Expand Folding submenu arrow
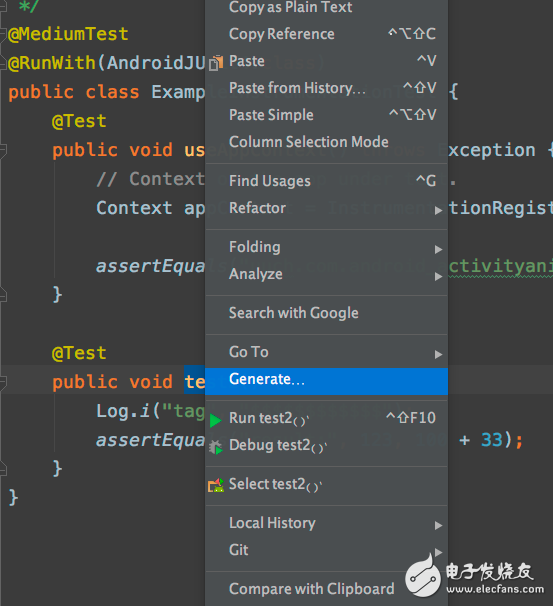 click(x=438, y=249)
